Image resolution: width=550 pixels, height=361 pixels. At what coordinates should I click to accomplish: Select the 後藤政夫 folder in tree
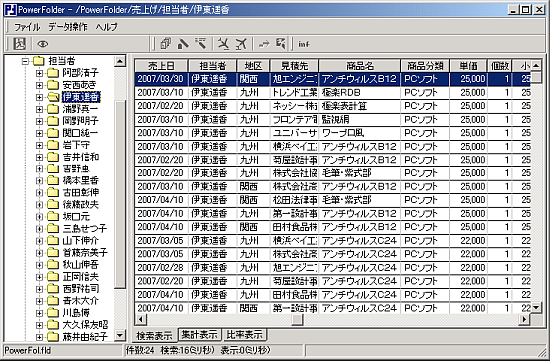click(x=80, y=205)
